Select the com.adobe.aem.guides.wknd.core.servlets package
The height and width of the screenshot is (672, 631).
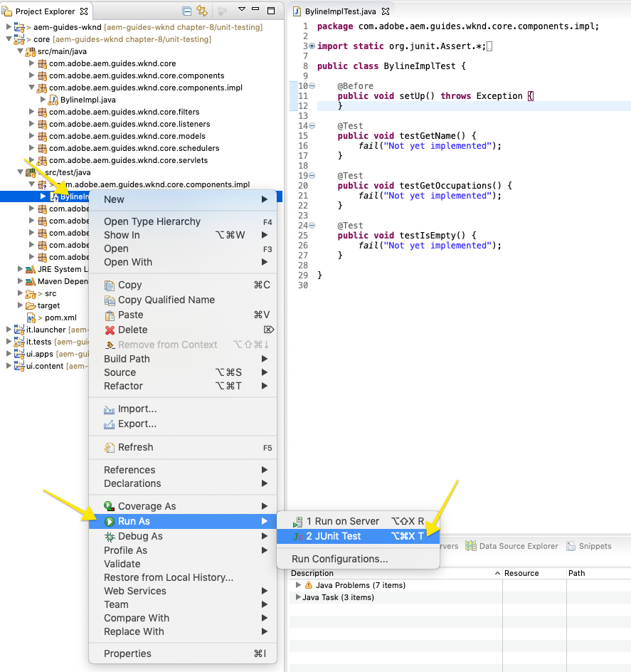coord(128,160)
